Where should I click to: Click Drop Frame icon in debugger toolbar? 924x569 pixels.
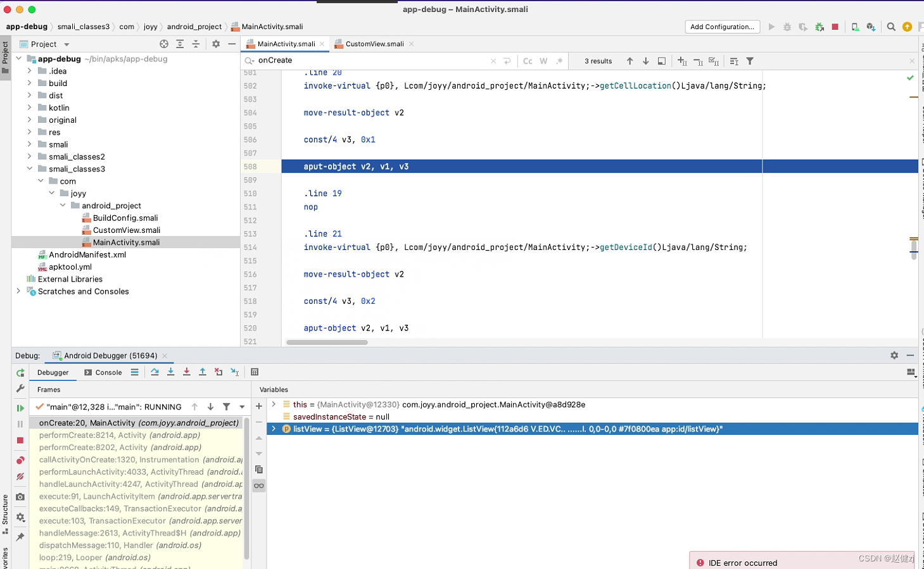(x=218, y=372)
